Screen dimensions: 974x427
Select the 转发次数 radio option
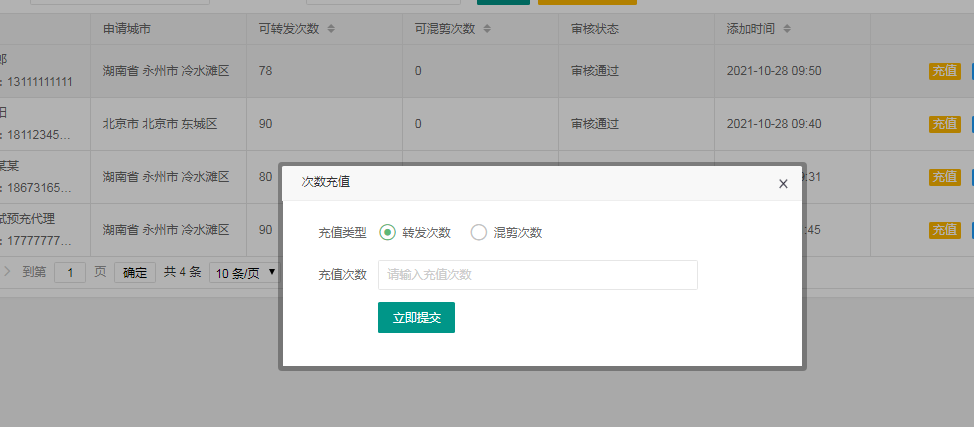click(415, 232)
